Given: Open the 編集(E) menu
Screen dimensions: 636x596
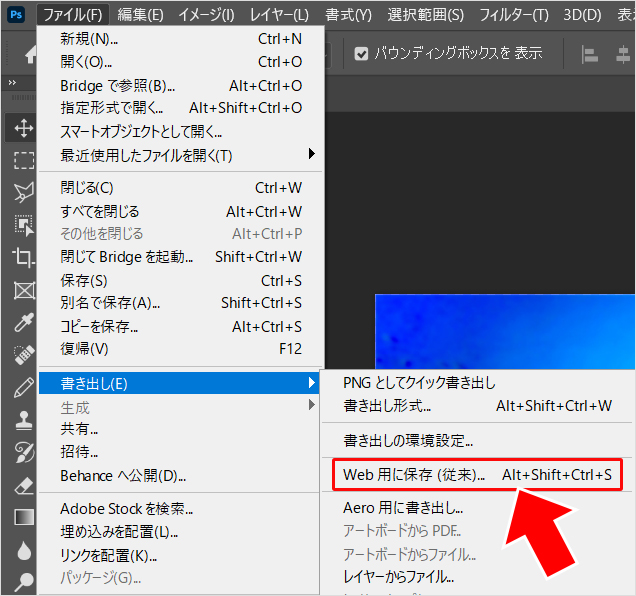Looking at the screenshot, I should pyautogui.click(x=140, y=15).
